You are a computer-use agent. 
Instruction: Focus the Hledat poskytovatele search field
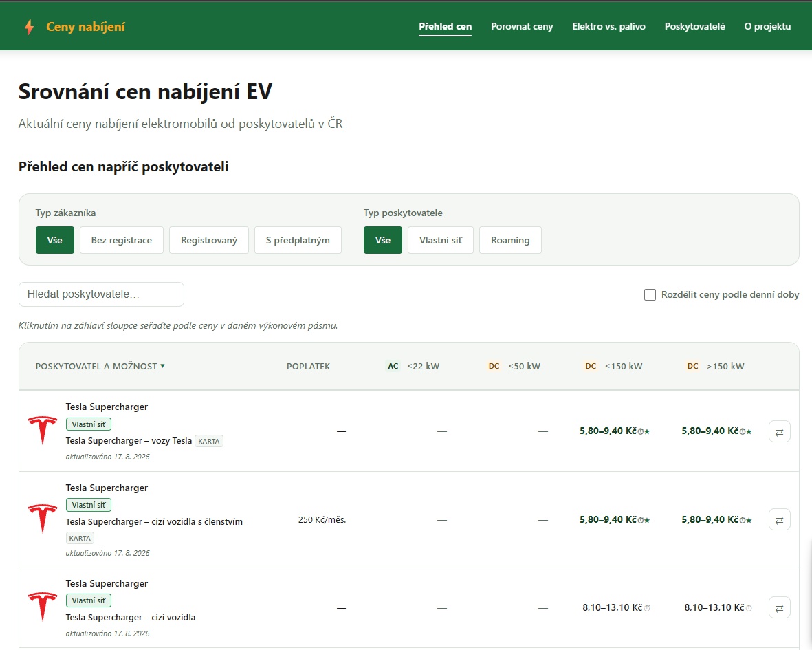[102, 294]
